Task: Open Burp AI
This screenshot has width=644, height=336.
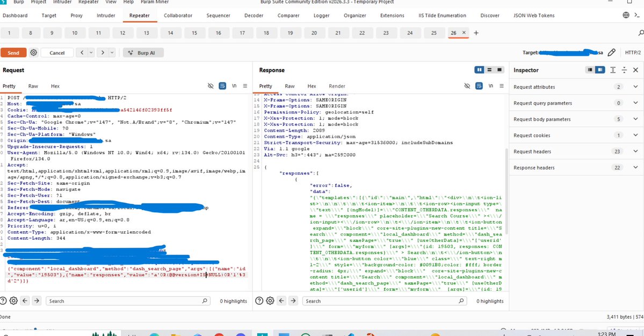Action: (143, 53)
